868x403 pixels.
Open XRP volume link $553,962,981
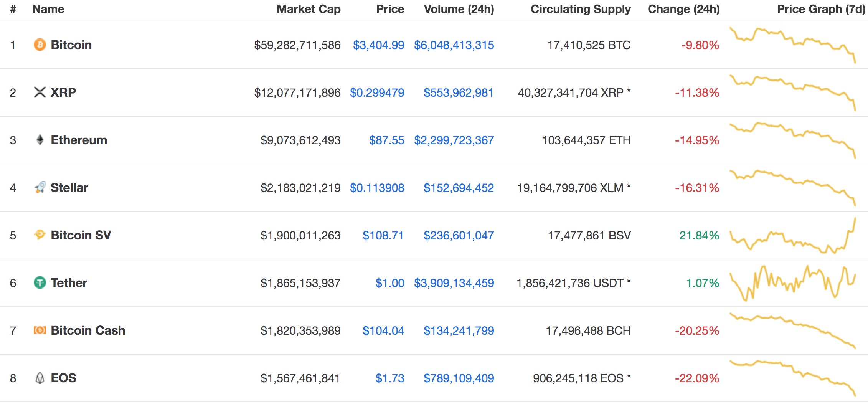tap(459, 92)
